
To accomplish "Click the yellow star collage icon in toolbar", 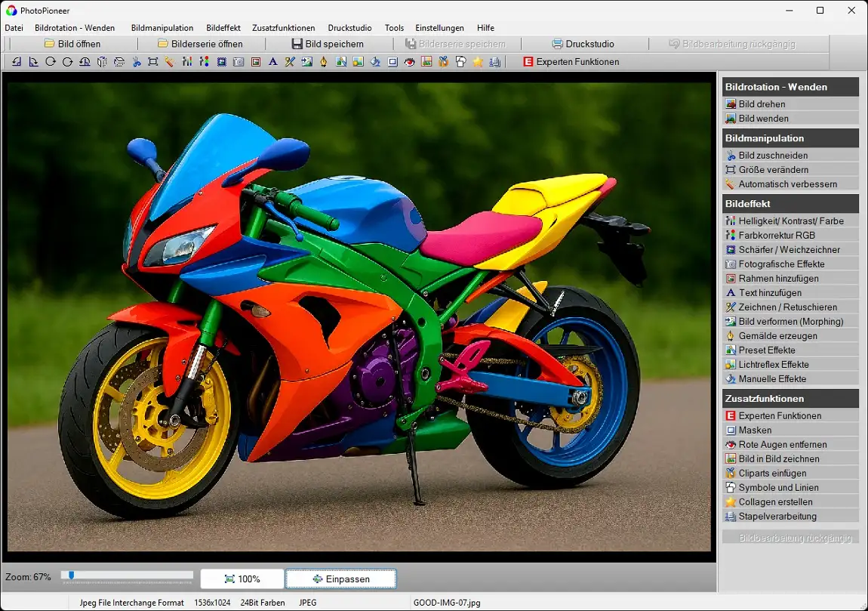I will (x=478, y=62).
